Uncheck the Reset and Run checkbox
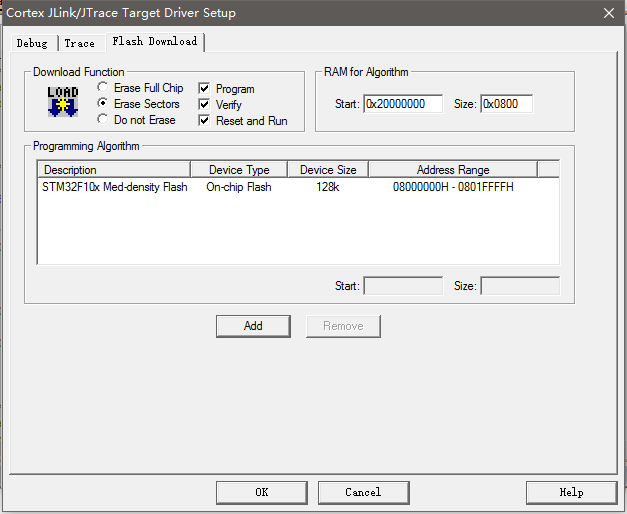 tap(204, 120)
